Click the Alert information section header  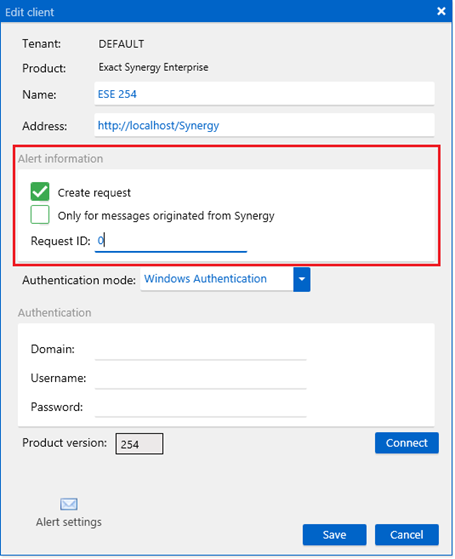click(61, 159)
